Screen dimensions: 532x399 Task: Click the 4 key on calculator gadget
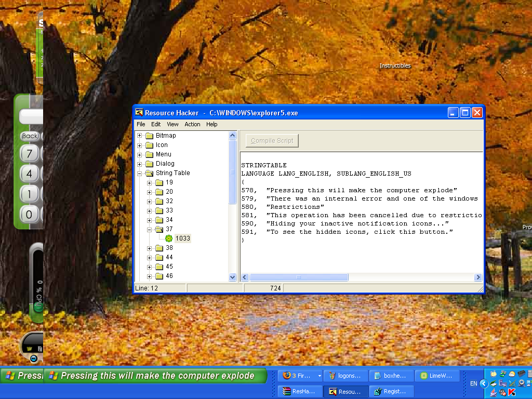(x=29, y=174)
